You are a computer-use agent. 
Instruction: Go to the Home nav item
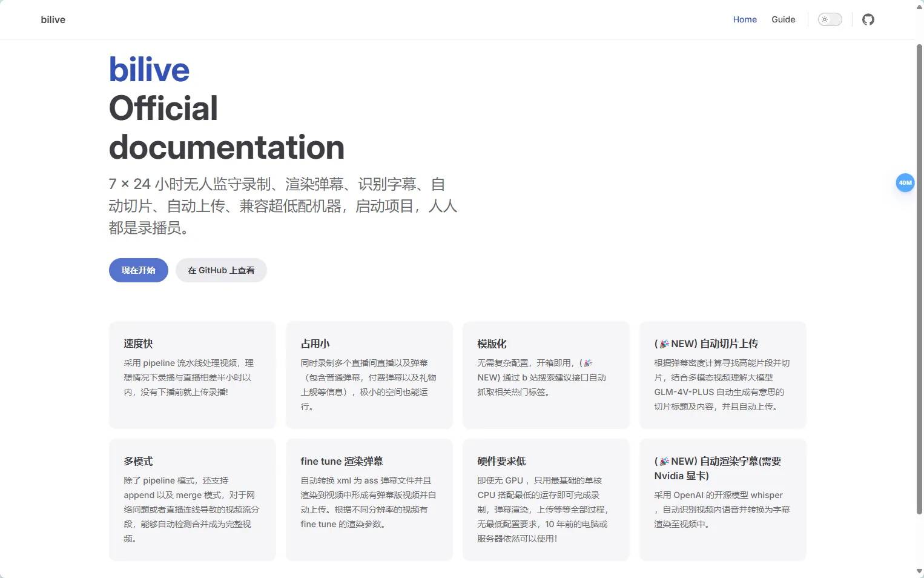click(745, 19)
